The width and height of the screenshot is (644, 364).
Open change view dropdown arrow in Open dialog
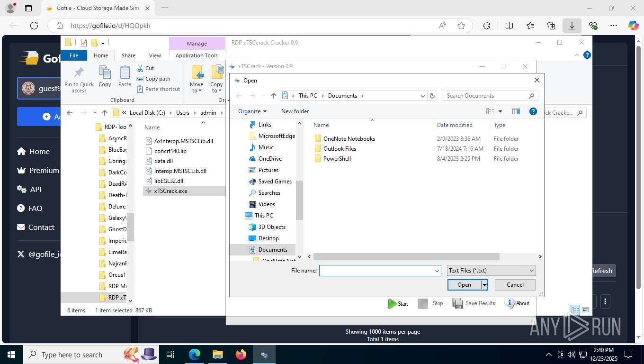coord(500,111)
